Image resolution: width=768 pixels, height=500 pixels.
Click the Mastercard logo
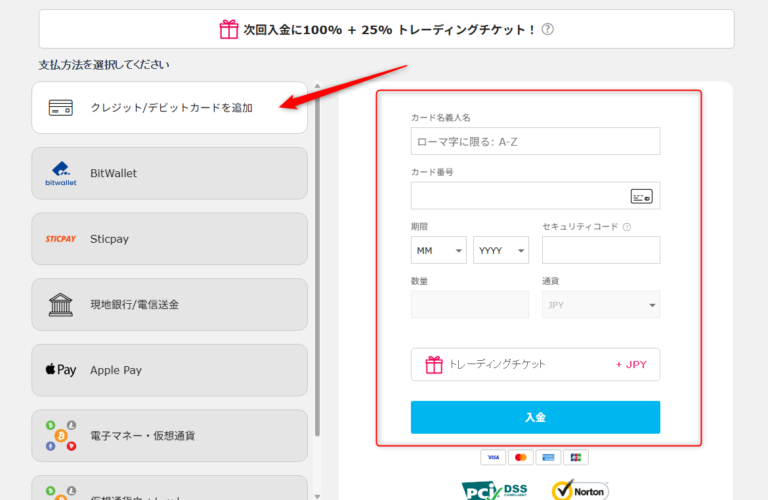coord(521,457)
